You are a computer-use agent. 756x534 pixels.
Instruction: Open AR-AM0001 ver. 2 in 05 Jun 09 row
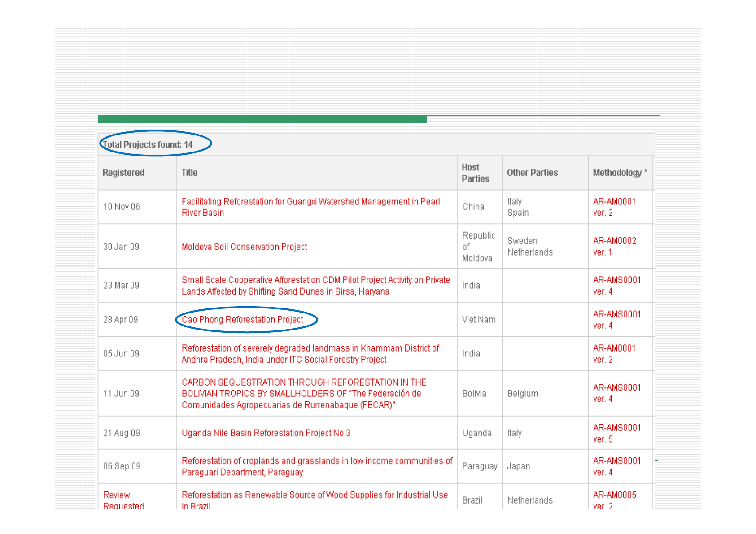point(614,354)
